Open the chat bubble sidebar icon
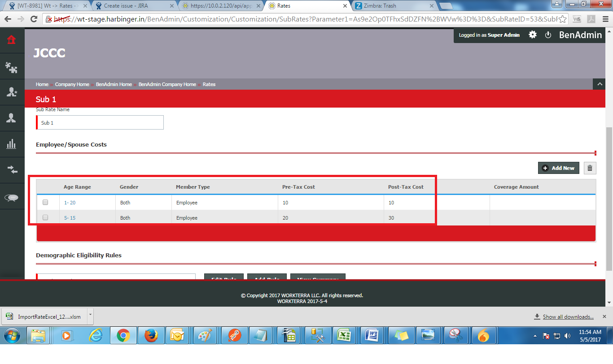The image size is (613, 364). coord(11,198)
